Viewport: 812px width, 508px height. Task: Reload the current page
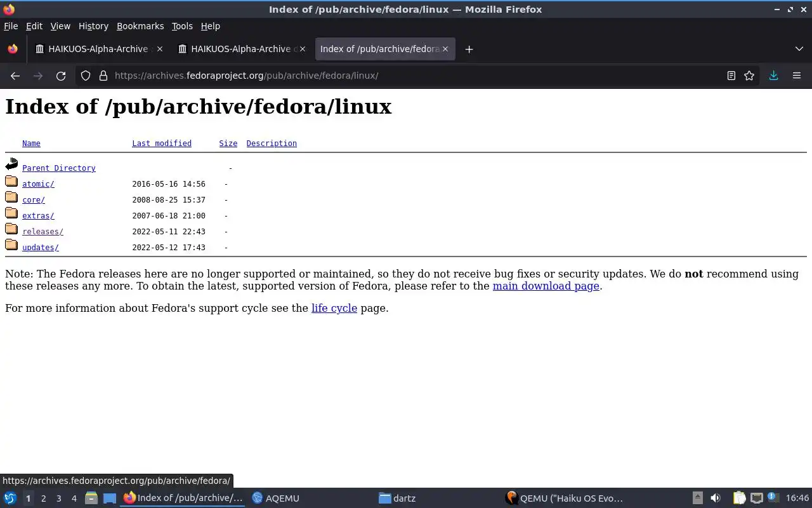61,76
